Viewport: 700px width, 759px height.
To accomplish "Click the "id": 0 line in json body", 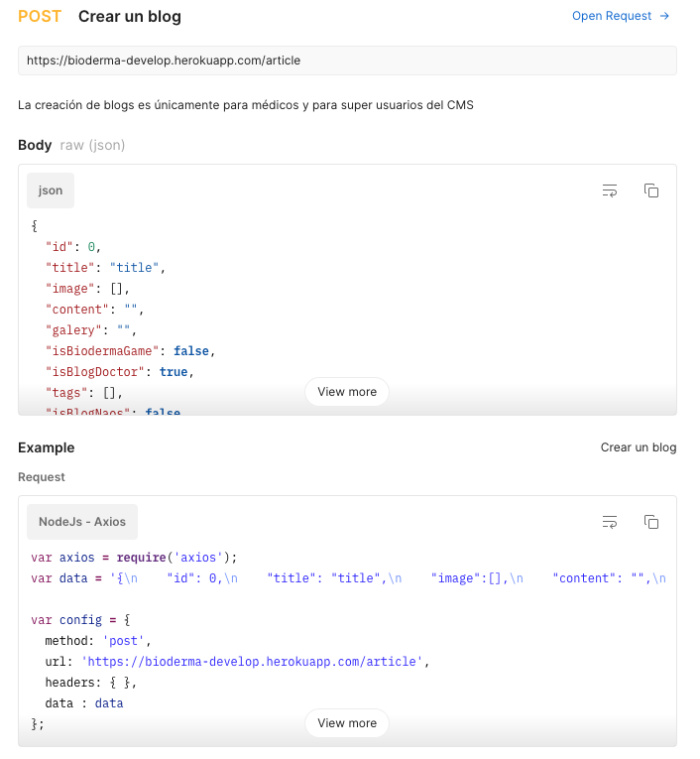I will click(x=73, y=247).
